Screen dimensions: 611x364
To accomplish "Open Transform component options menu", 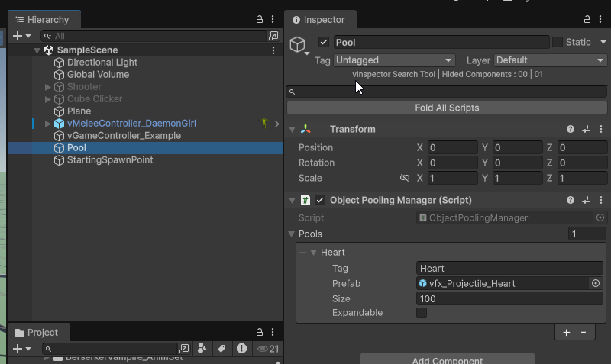I will coord(601,129).
